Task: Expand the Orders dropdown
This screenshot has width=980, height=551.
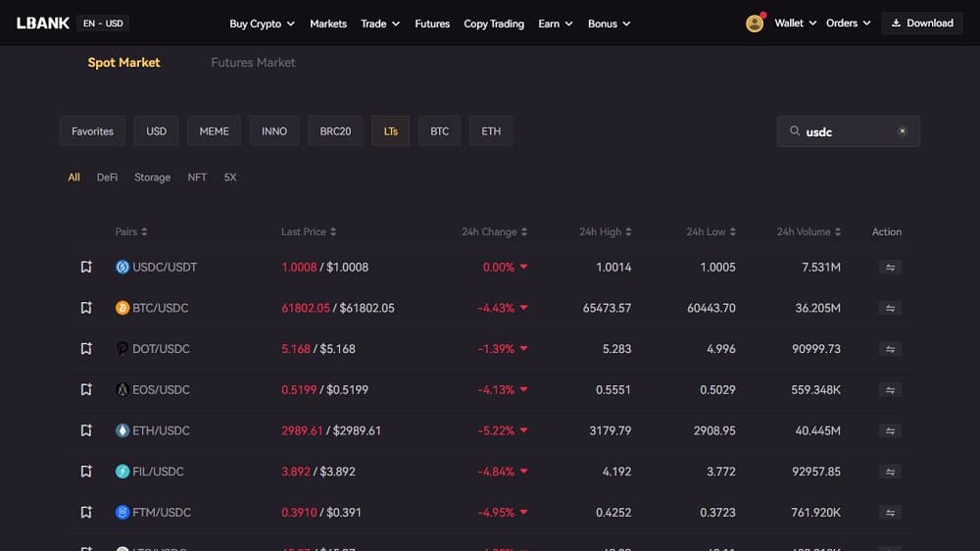Action: click(x=848, y=24)
